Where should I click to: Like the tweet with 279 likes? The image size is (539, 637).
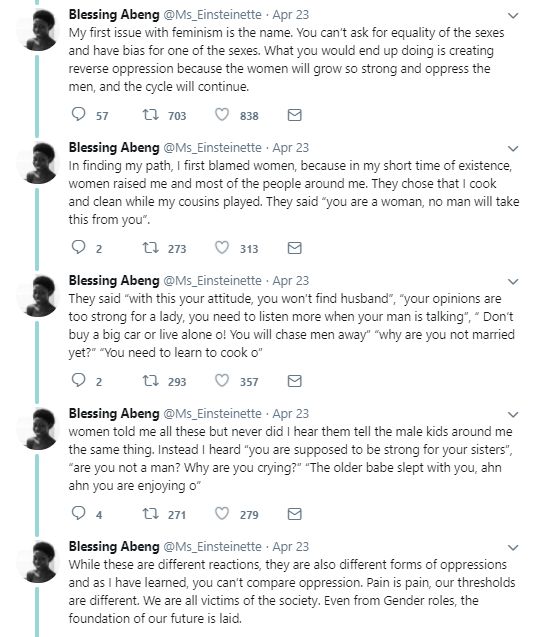tap(222, 514)
